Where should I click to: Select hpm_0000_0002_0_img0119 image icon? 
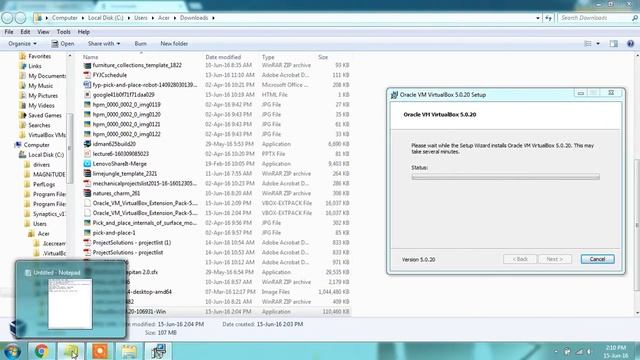tap(87, 104)
